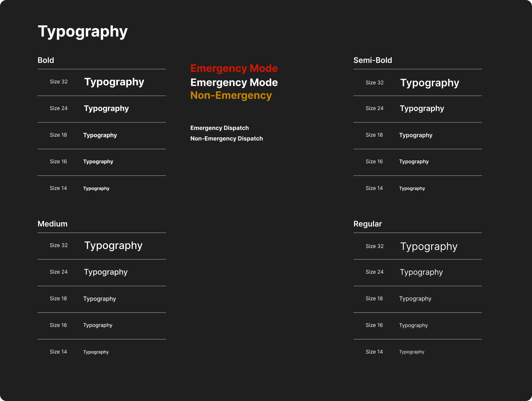Select Medium Size 32 Typography sample
Image resolution: width=532 pixels, height=401 pixels.
click(113, 246)
